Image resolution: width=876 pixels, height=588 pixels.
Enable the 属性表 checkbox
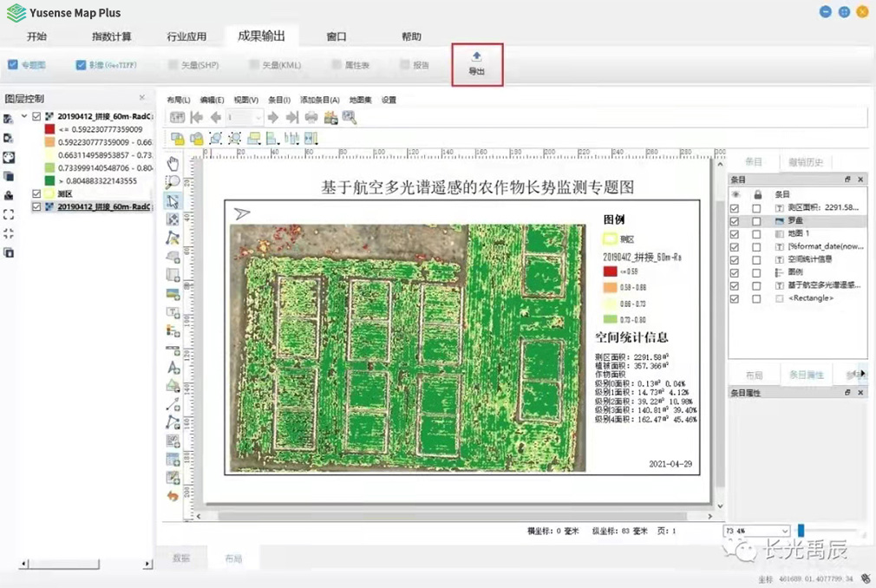click(x=337, y=65)
